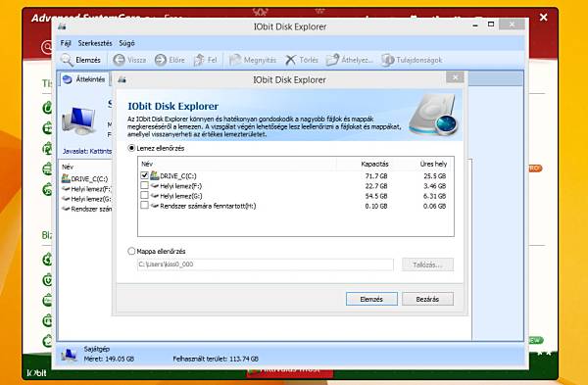
Task: Open the Szerkesztés menu
Action: (x=95, y=43)
